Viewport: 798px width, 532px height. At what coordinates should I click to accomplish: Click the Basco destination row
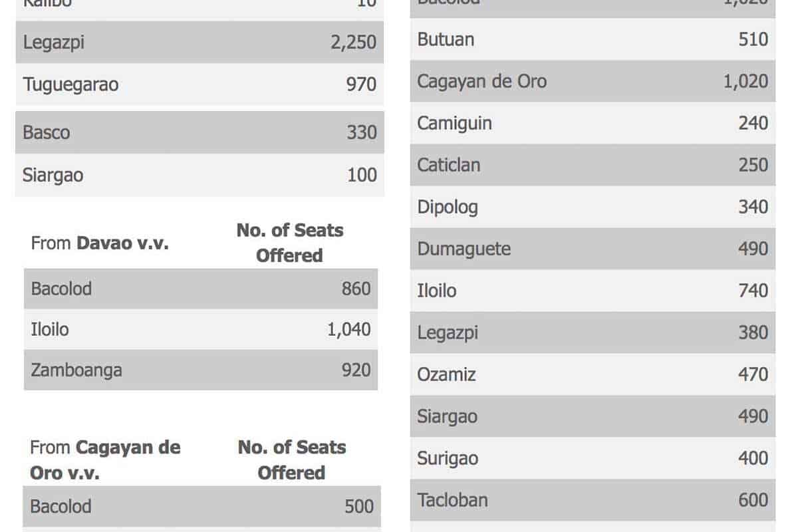point(199,132)
